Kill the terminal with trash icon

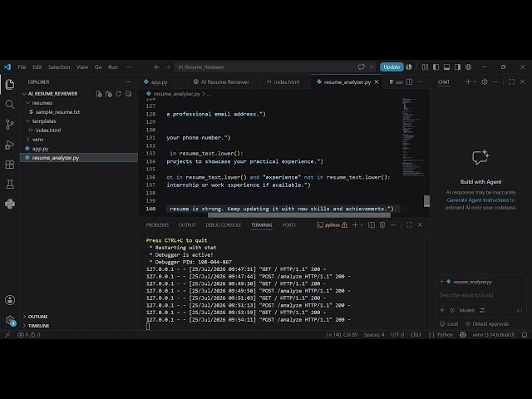click(x=382, y=225)
